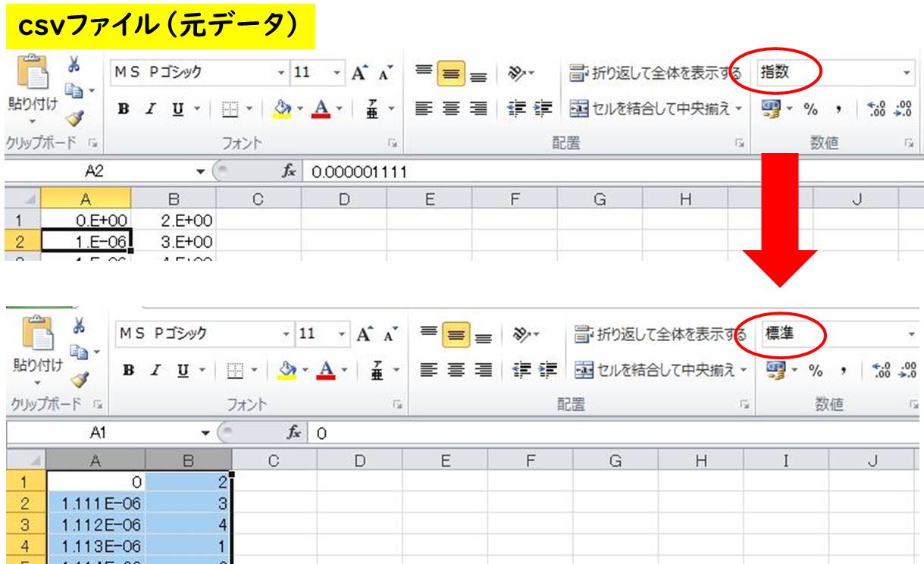Toggle Bold in the upper ribbon
Screen dimensions: 924x564
pyautogui.click(x=124, y=108)
